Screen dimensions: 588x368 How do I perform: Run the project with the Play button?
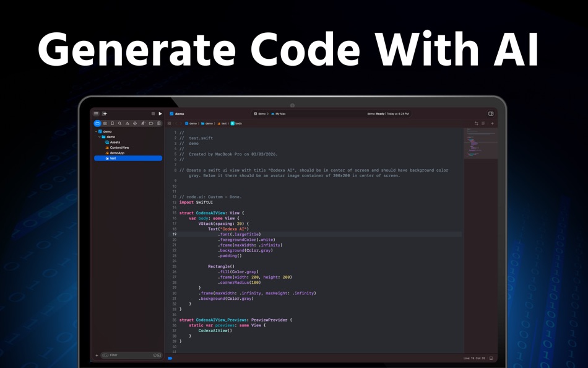pos(160,113)
